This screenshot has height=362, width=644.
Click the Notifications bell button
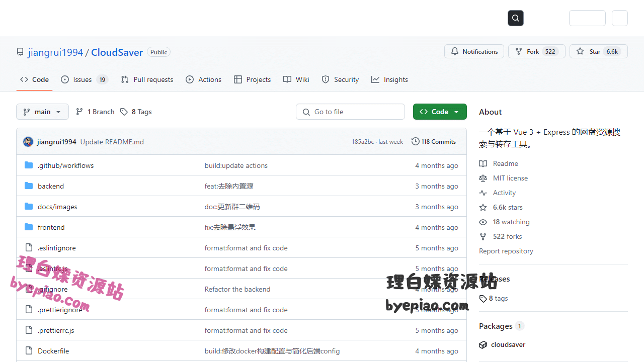474,51
